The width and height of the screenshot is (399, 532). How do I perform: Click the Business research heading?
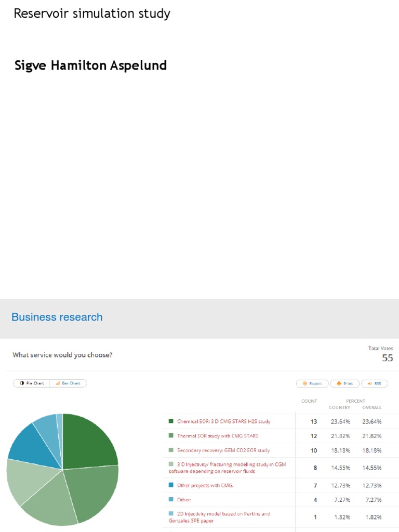57,317
